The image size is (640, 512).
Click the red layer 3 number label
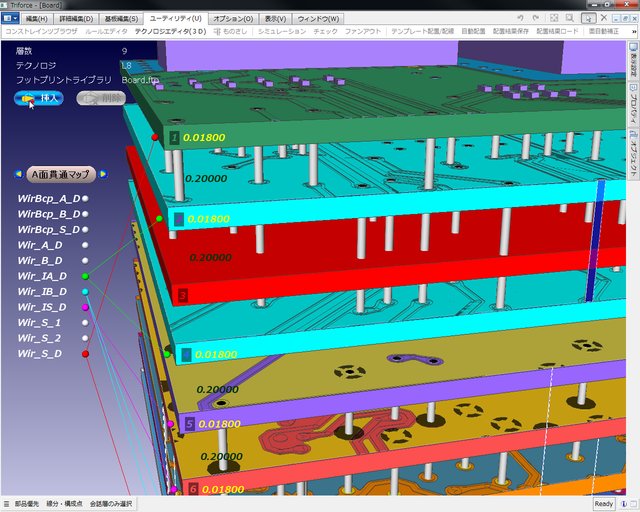(x=182, y=296)
